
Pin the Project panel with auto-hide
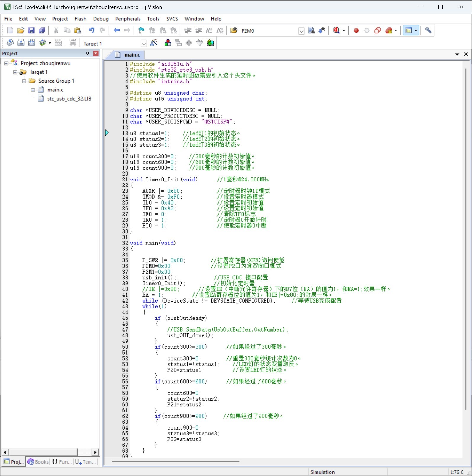tap(87, 53)
